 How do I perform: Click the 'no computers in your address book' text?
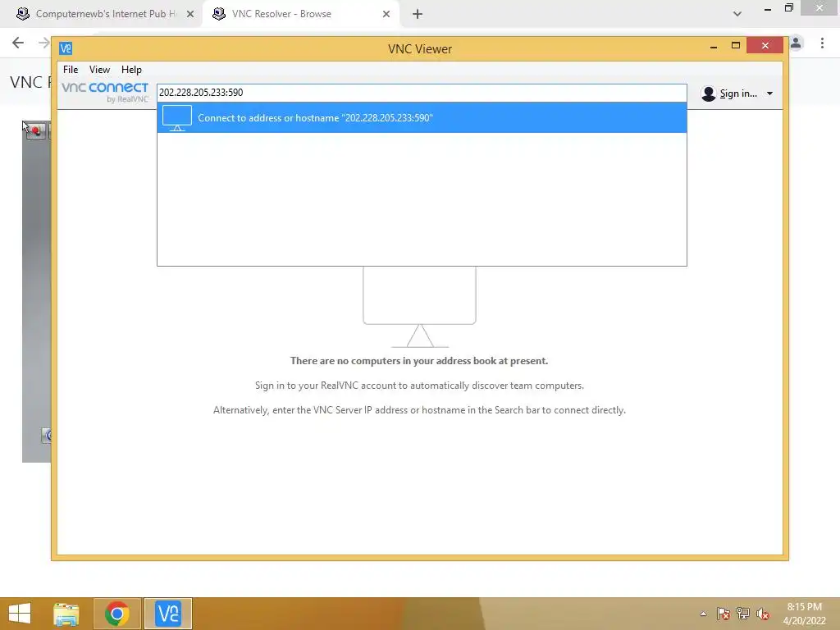click(x=419, y=361)
